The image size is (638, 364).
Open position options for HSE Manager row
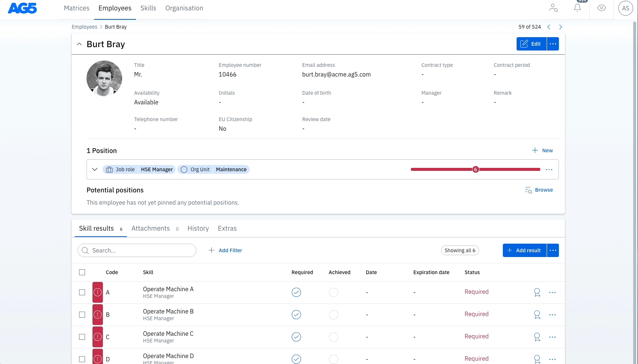pyautogui.click(x=549, y=169)
